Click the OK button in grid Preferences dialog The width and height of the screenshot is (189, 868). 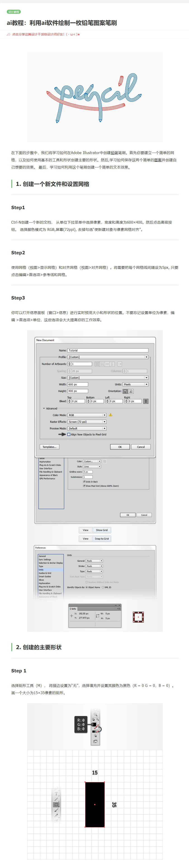tap(128, 515)
